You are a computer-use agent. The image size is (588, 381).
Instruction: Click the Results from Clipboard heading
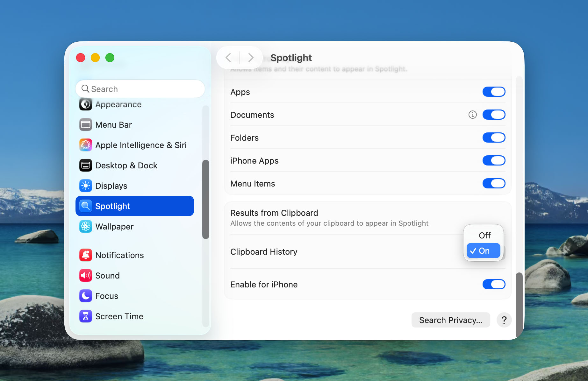pos(274,213)
